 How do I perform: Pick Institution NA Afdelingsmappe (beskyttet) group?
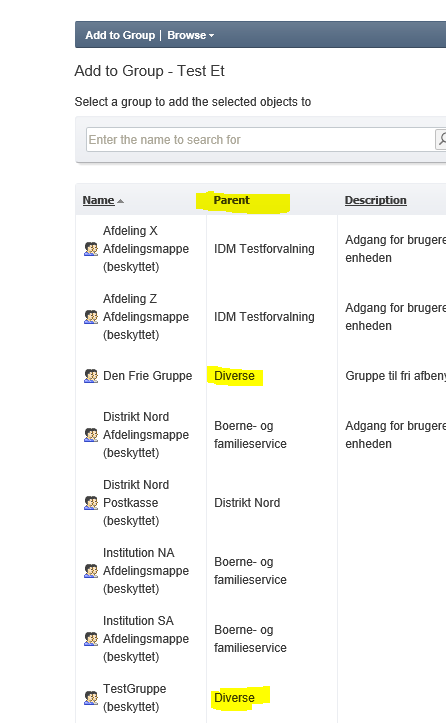pyautogui.click(x=146, y=571)
